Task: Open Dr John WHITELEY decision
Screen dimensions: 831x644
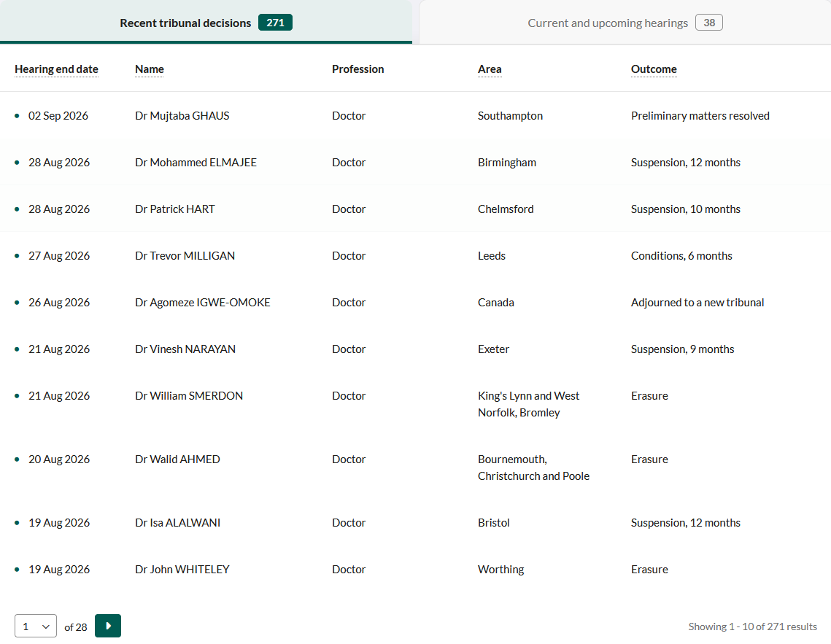Action: coord(416,569)
